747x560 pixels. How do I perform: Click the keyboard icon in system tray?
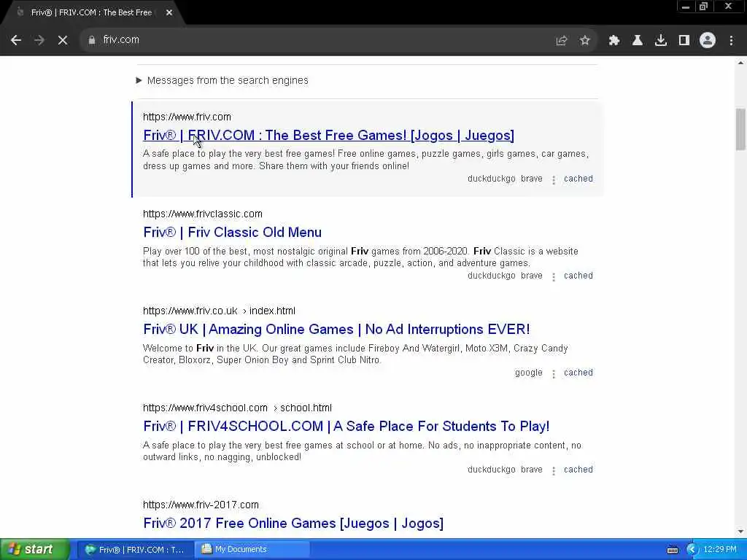tap(672, 550)
